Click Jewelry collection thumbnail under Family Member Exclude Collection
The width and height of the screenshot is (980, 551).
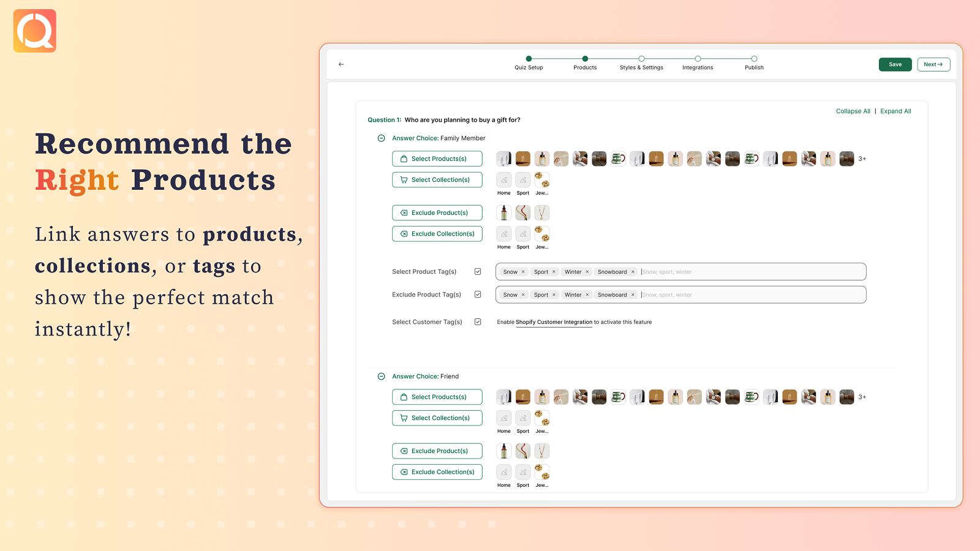(541, 234)
